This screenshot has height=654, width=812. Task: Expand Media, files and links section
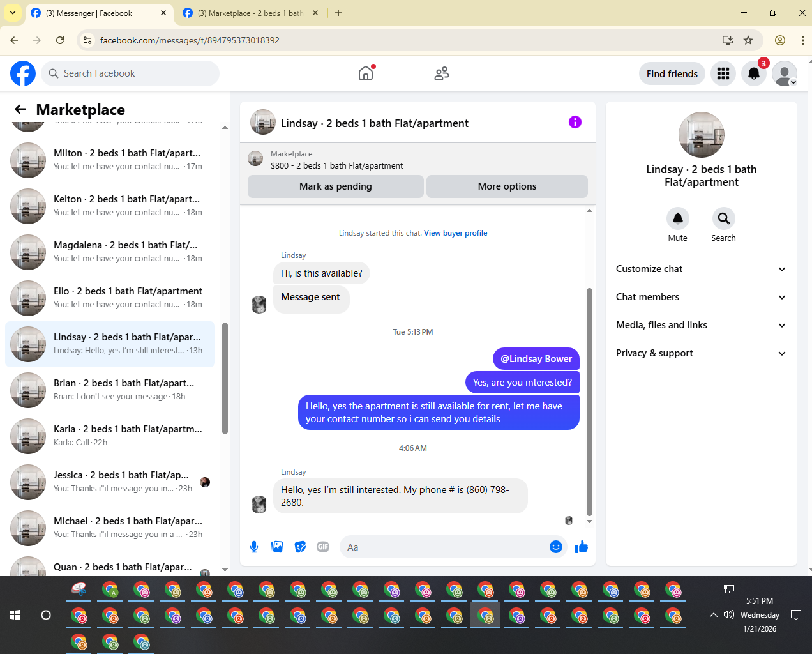tap(701, 325)
